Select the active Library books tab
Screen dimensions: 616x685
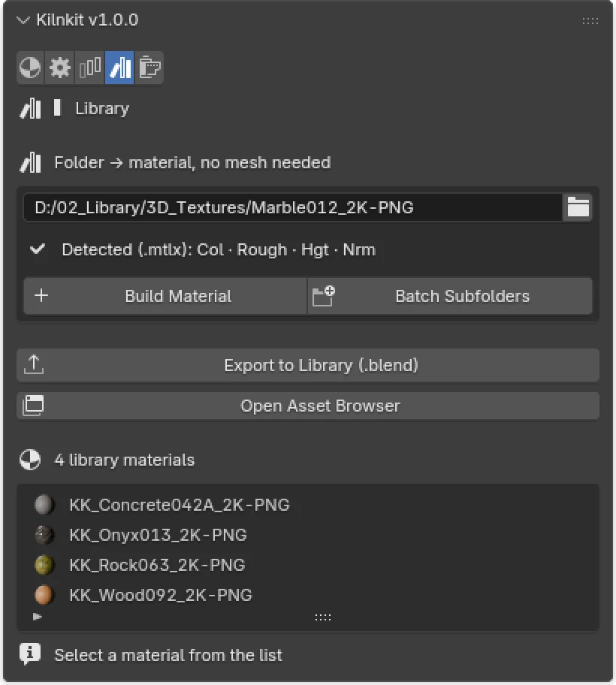(x=119, y=68)
